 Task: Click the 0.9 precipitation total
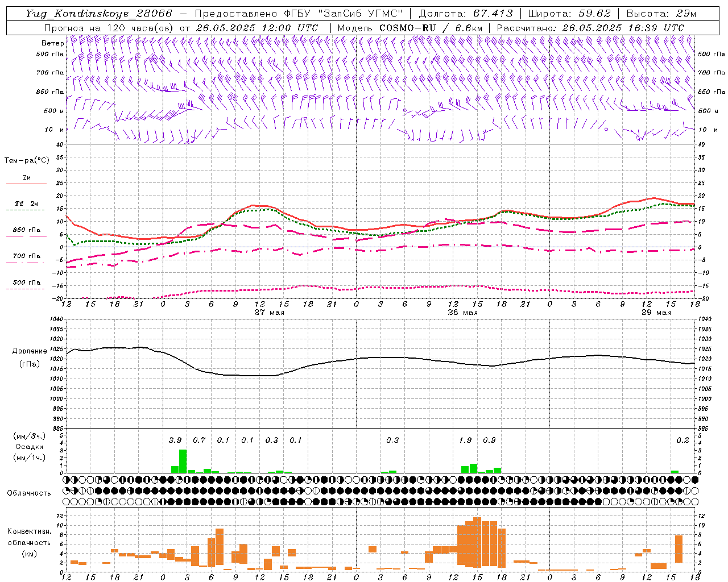coord(489,440)
